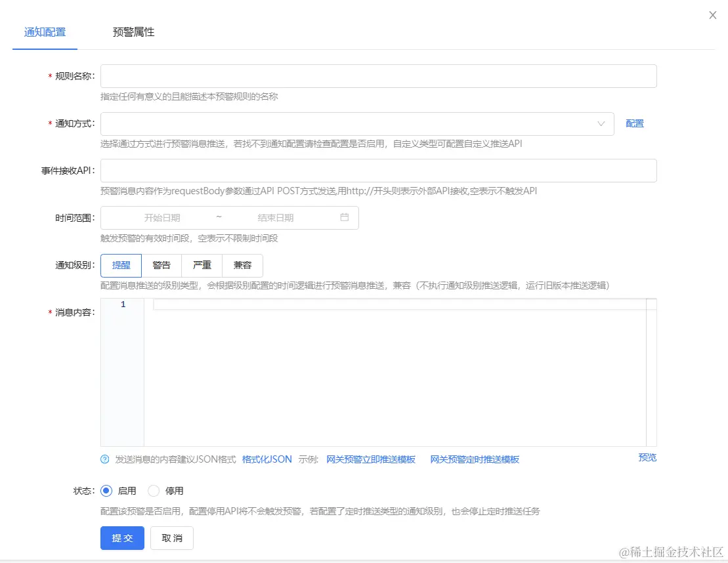
Task: Open 网关预警定时推送模板 example
Action: (475, 459)
